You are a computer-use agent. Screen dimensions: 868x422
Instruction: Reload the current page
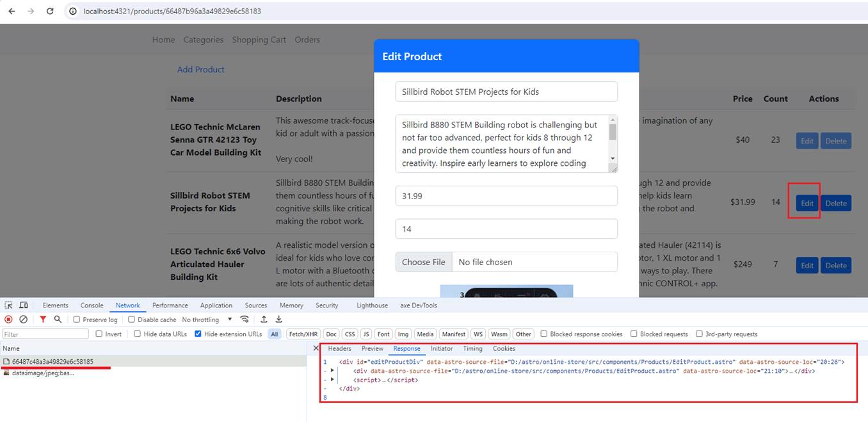50,12
